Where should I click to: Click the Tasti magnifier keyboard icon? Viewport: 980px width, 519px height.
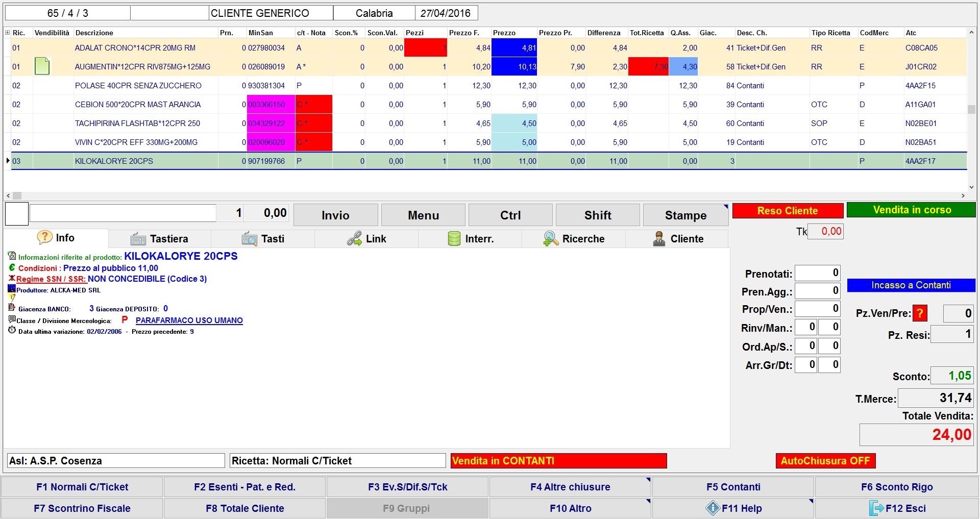click(x=250, y=239)
